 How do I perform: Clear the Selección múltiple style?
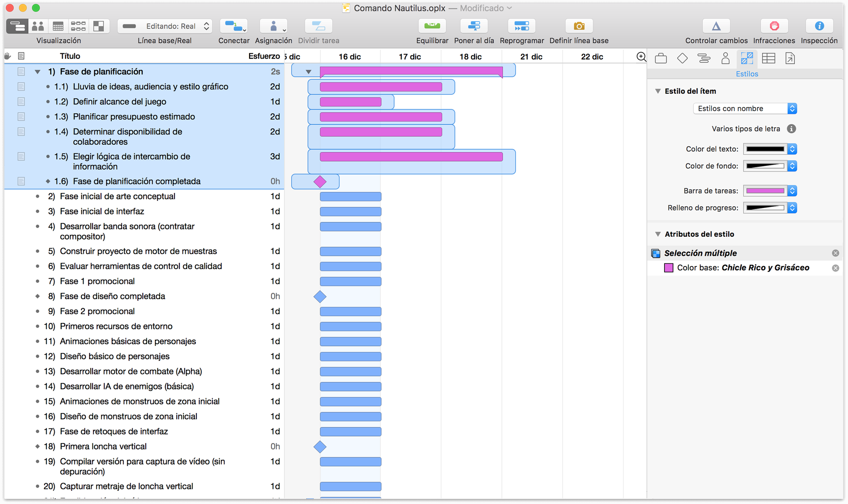(x=835, y=253)
